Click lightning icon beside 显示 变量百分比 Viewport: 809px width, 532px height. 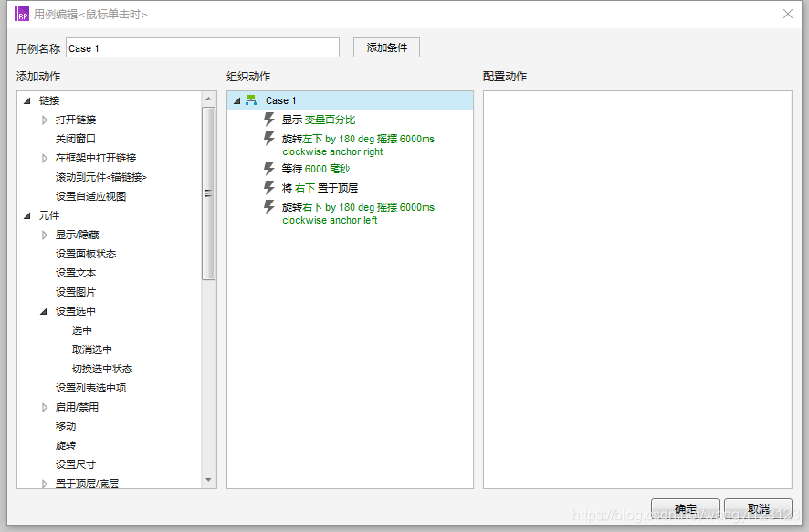point(268,120)
